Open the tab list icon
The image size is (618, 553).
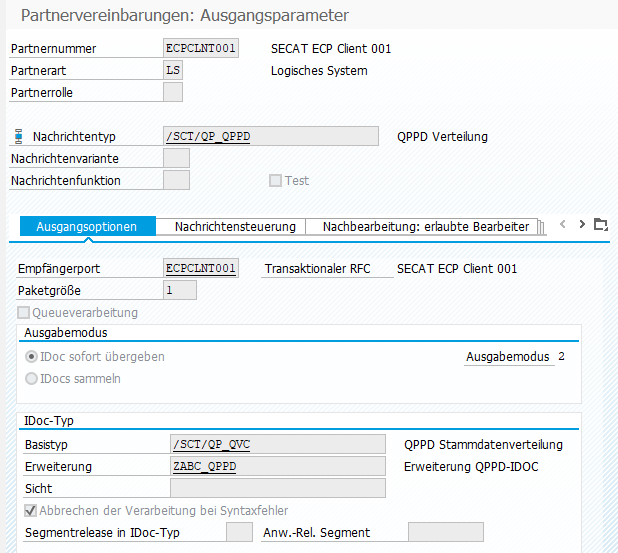tap(600, 225)
